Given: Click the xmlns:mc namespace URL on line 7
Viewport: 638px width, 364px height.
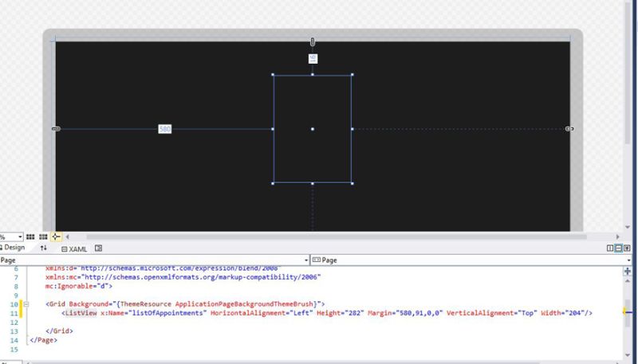Looking at the screenshot, I should 201,277.
